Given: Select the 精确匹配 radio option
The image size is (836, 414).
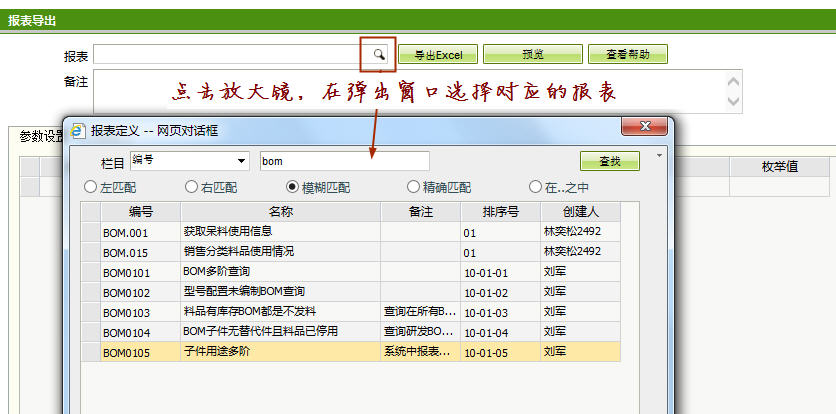Looking at the screenshot, I should [413, 187].
